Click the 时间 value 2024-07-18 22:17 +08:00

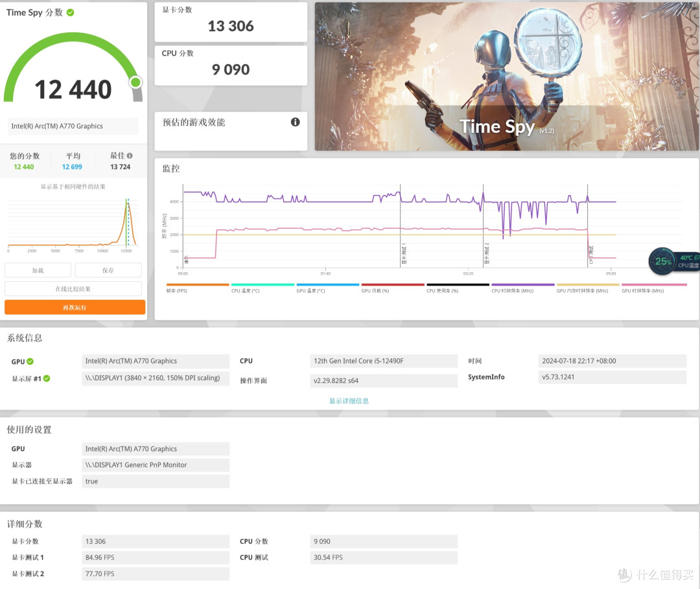pos(612,361)
